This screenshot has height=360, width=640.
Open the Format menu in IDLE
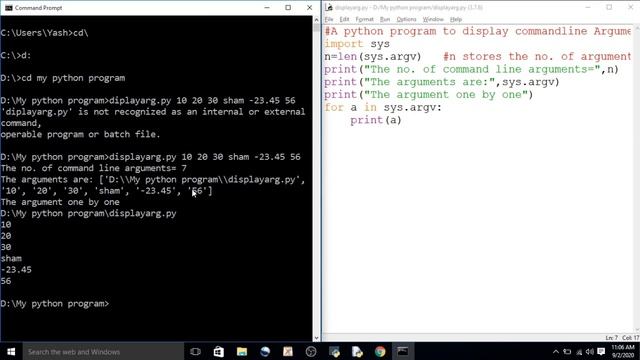(364, 19)
